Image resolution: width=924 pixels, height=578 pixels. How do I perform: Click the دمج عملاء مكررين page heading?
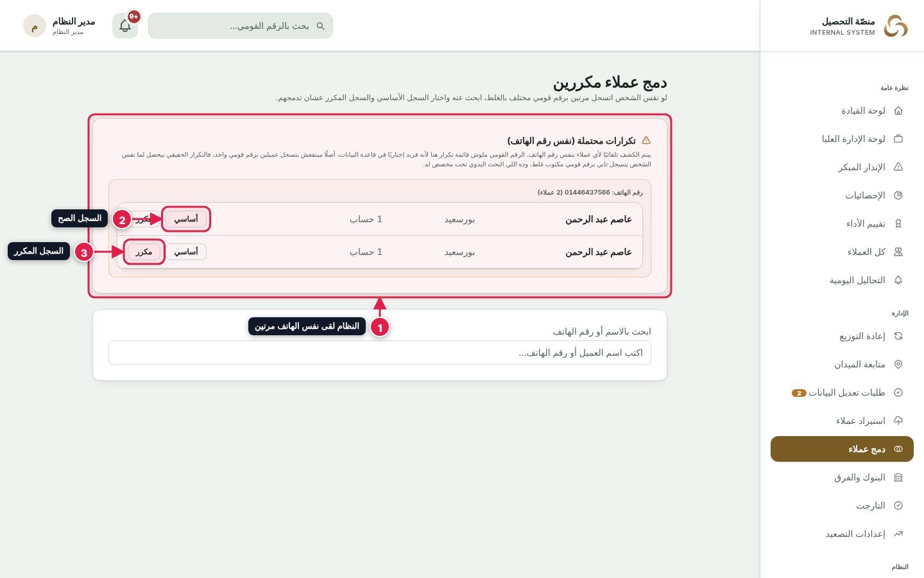[x=610, y=82]
